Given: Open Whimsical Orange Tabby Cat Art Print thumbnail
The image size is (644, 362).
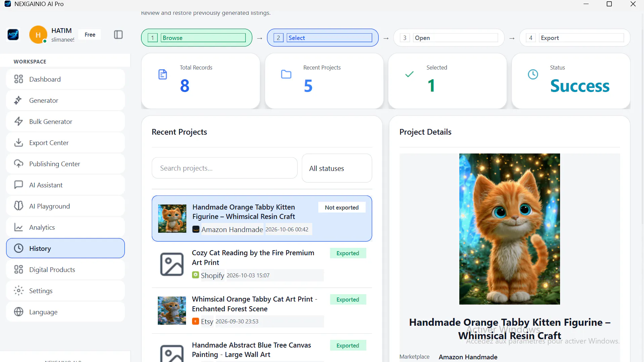Looking at the screenshot, I should tap(172, 311).
